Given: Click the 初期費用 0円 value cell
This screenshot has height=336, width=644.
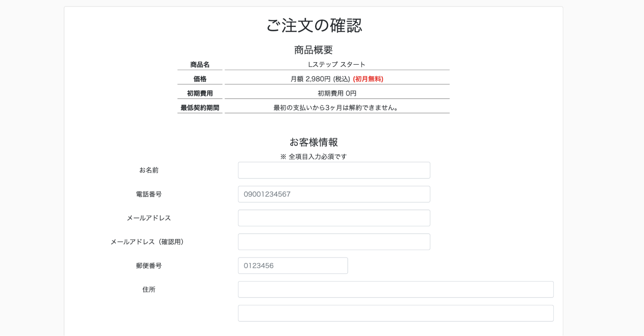Looking at the screenshot, I should [x=337, y=93].
